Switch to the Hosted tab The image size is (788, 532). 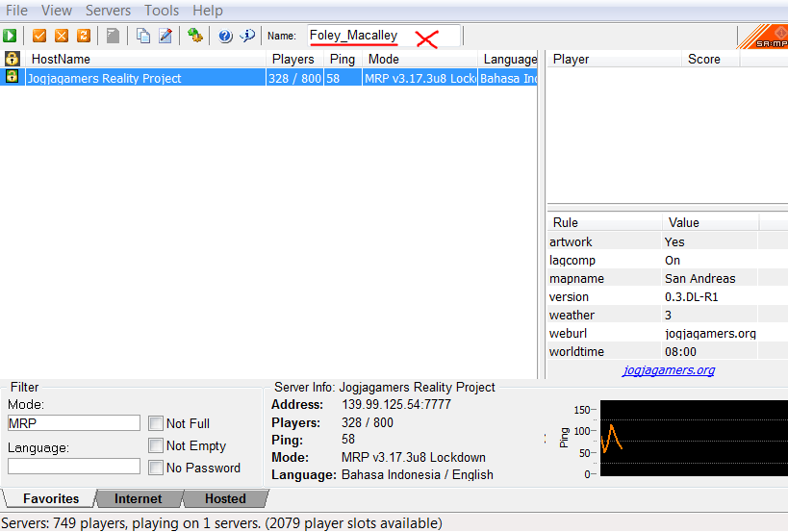pyautogui.click(x=225, y=498)
